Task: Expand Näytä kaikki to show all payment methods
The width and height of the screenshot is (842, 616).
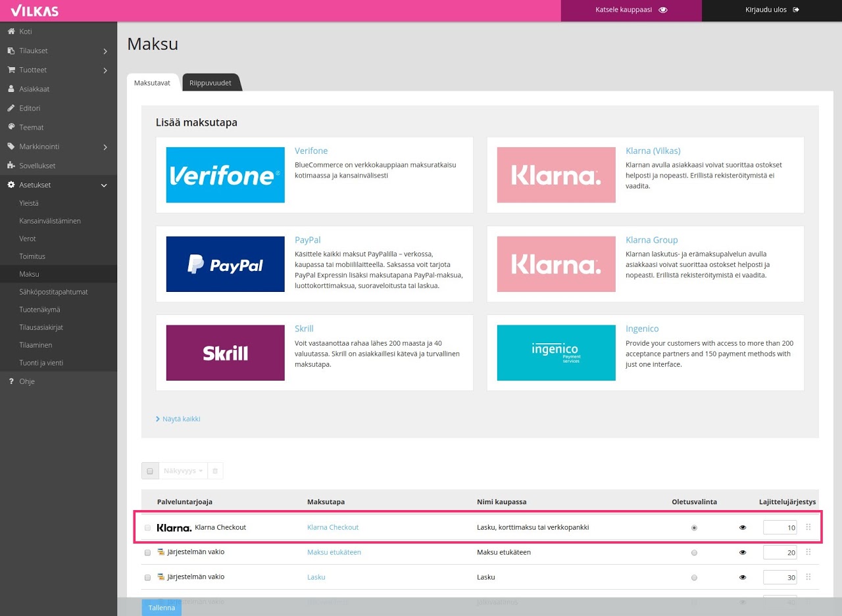Action: coord(178,419)
